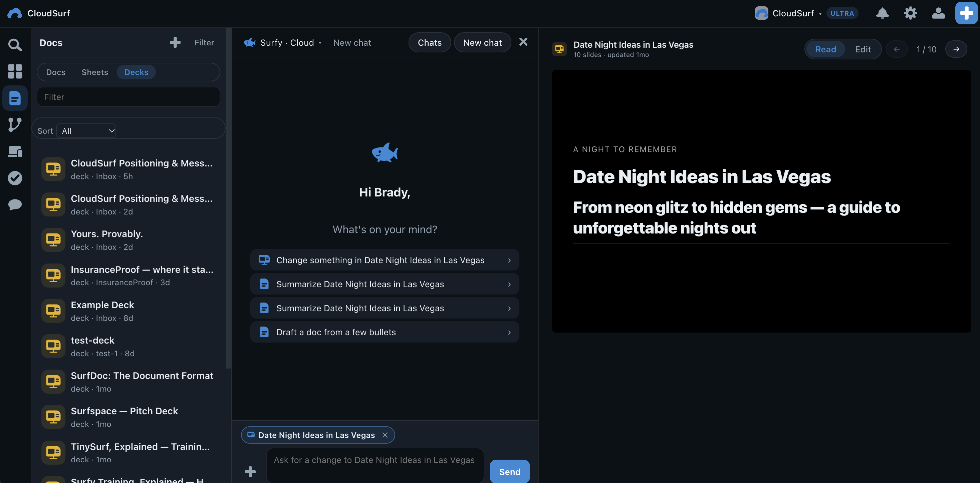Click the Filter link in Docs header

(204, 42)
